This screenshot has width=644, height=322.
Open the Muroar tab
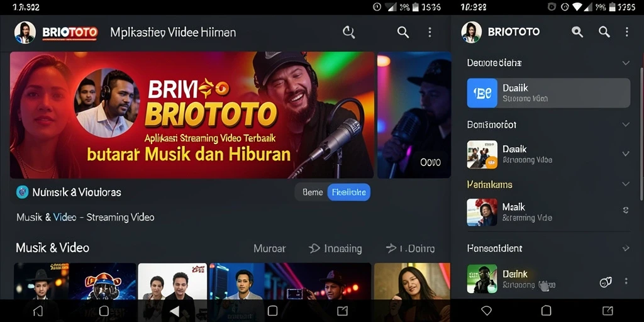pos(269,248)
